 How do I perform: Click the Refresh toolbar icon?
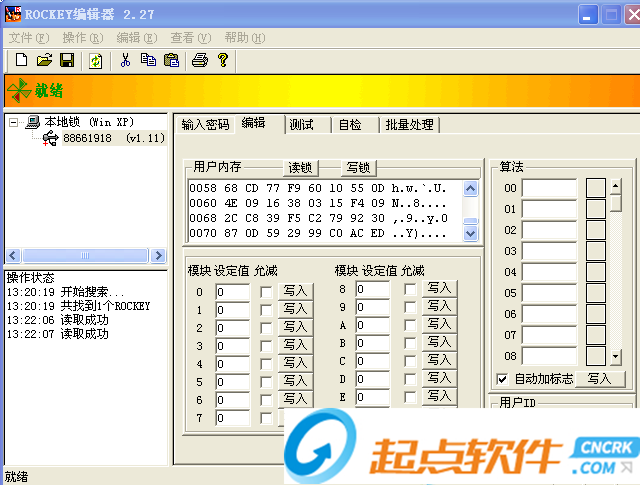click(x=96, y=61)
